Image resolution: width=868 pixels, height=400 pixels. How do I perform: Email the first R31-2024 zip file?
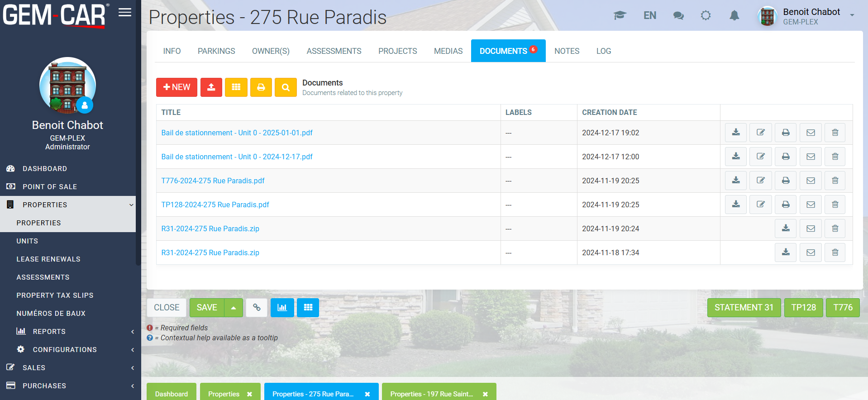[x=811, y=229]
